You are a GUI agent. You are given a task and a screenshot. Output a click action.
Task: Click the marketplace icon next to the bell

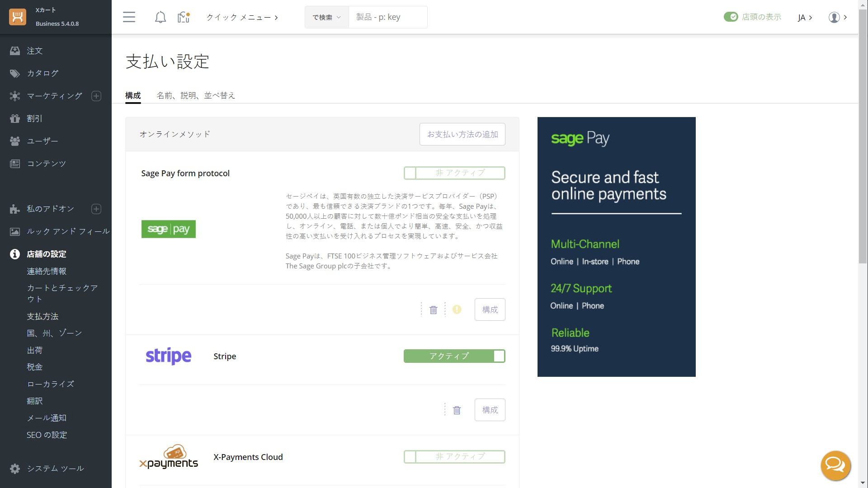[184, 17]
